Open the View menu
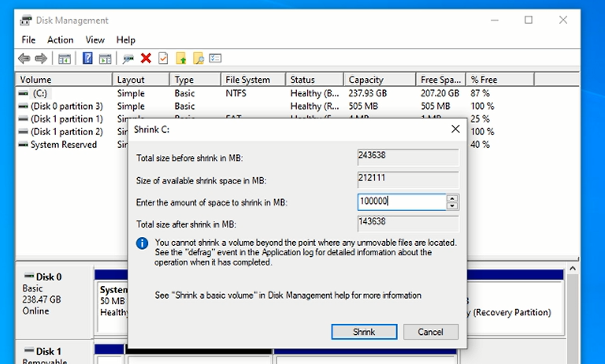Viewport: 605px width, 364px height. tap(95, 39)
